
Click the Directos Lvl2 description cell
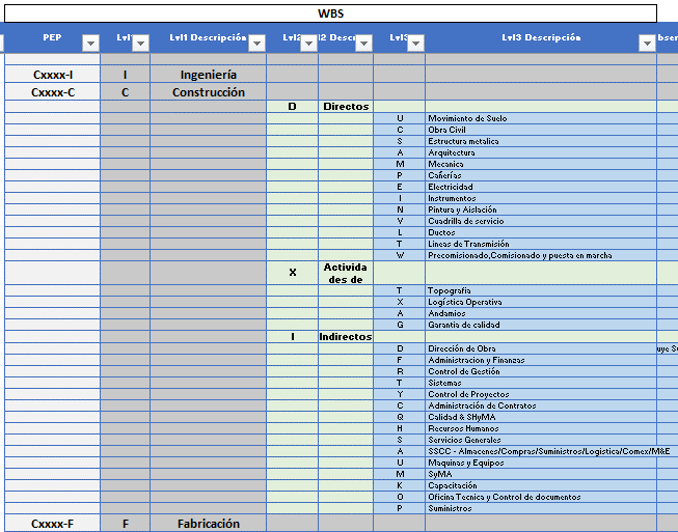(345, 106)
